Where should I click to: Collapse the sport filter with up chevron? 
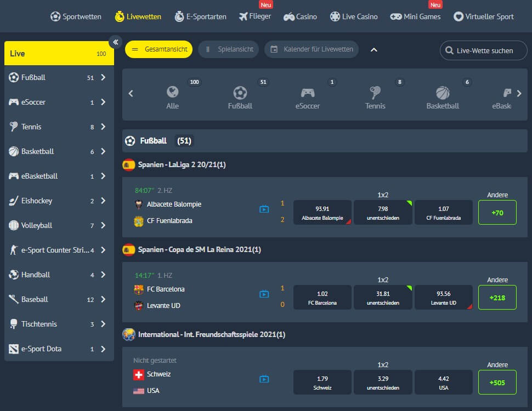(x=373, y=50)
